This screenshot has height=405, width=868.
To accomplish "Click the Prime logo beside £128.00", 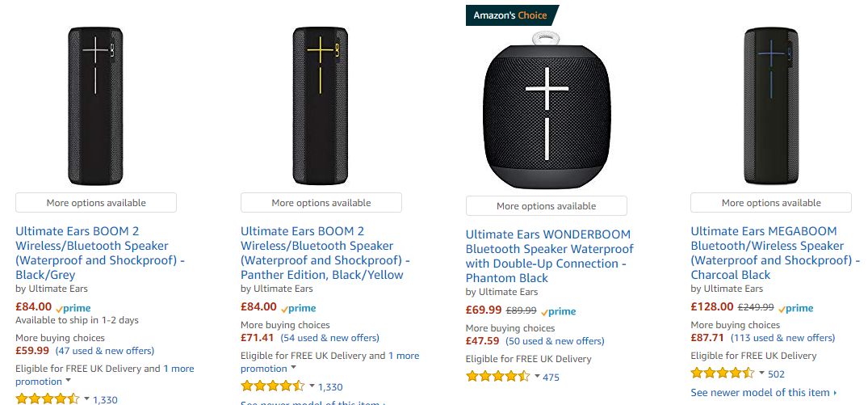I will point(795,308).
